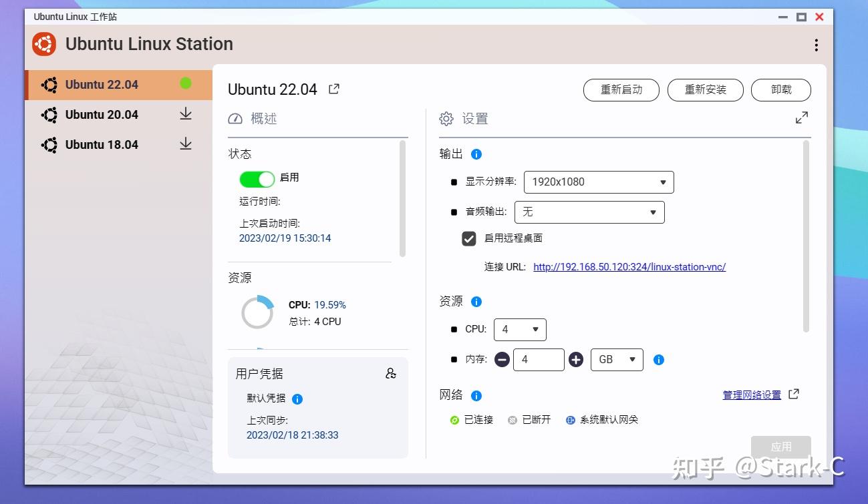868x504 pixels.
Task: Click the 设置 gear icon
Action: pyautogui.click(x=446, y=118)
